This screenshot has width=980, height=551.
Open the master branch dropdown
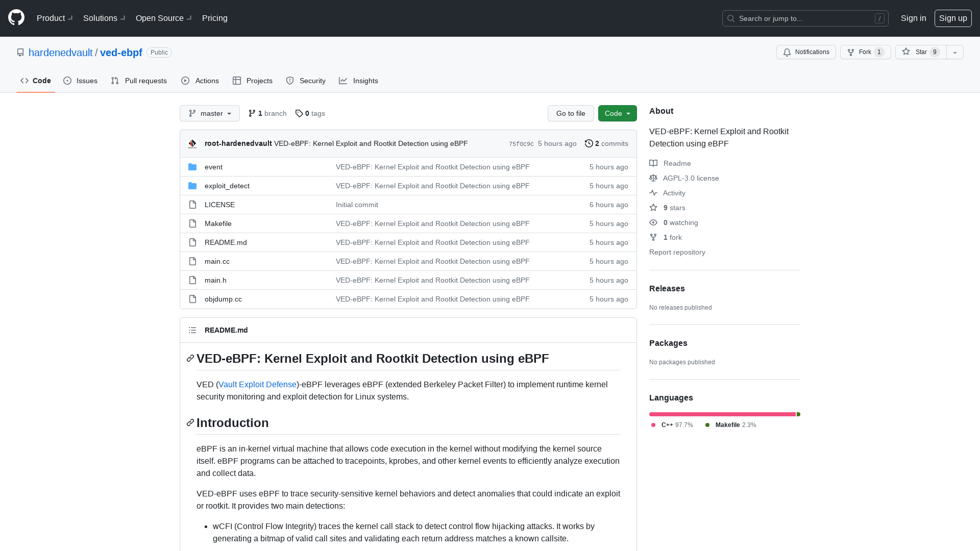pyautogui.click(x=210, y=113)
